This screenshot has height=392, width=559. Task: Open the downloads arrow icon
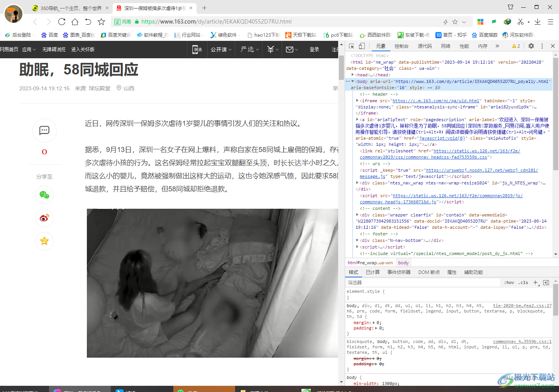coord(537,22)
